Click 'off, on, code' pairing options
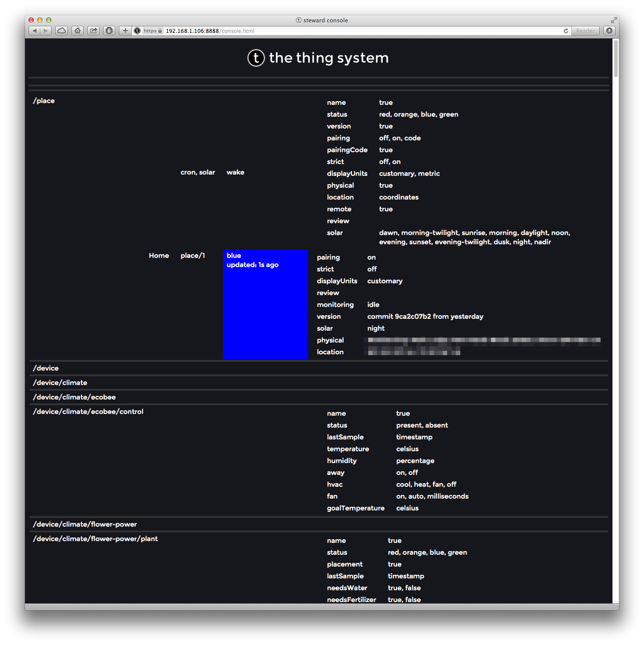 400,138
